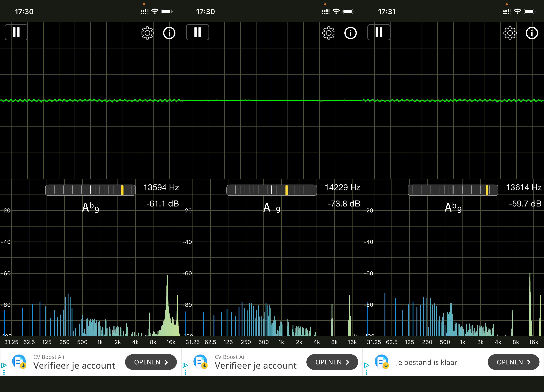Pause the analyzer in the 13594 Hz screen
Screen dimensions: 544x392
coord(16,32)
